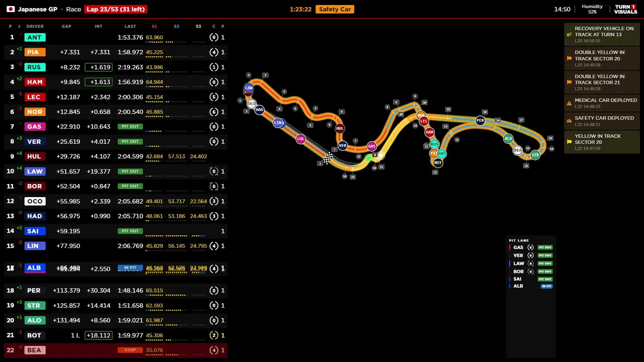The image size is (644, 362).
Task: Select the HUL car marker on the track map
Action: [340, 129]
